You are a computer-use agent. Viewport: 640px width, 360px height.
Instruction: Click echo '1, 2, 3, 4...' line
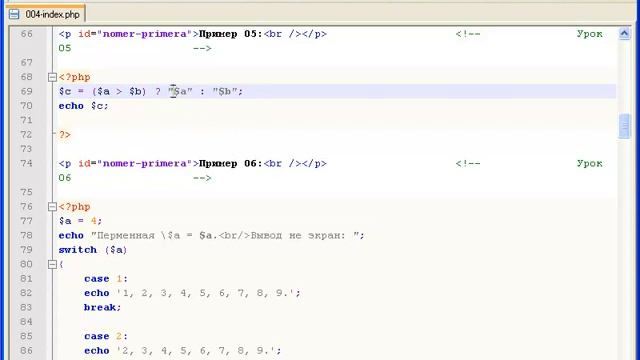(192, 293)
